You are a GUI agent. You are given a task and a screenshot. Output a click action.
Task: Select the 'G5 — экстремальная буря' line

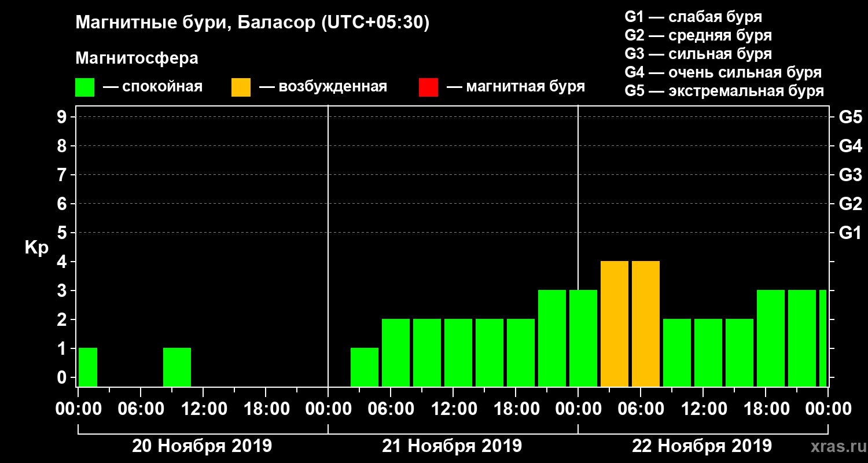click(x=724, y=91)
